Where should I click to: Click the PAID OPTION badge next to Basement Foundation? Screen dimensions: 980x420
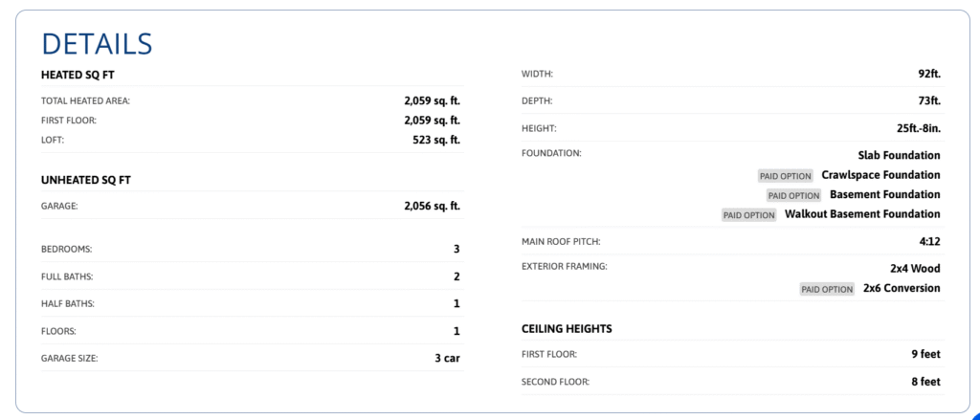(793, 195)
